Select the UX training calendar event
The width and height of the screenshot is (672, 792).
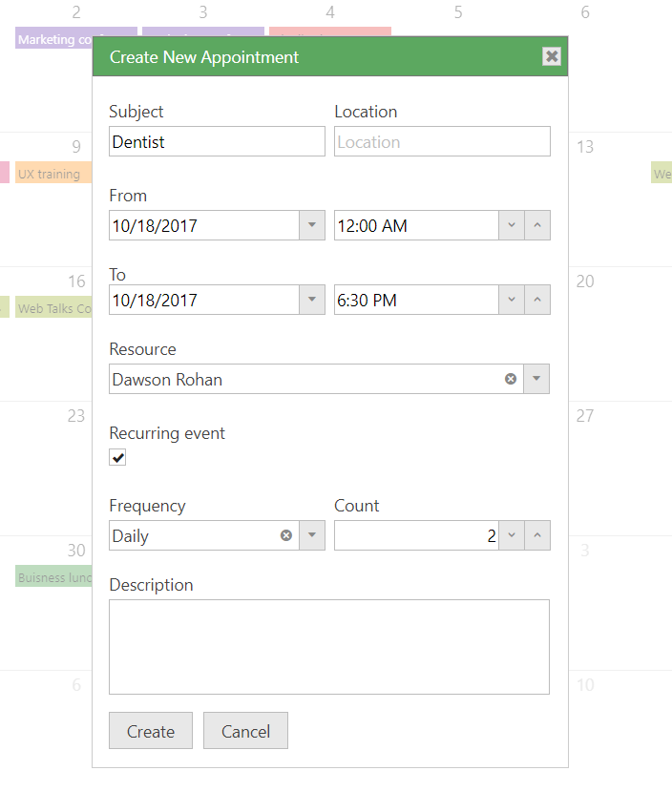coord(53,174)
